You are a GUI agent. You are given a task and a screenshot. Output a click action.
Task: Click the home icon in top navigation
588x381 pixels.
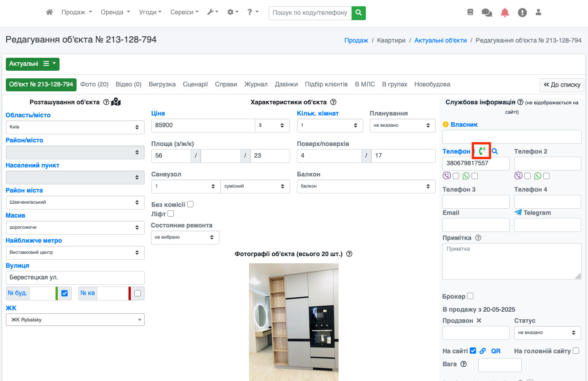tap(50, 13)
